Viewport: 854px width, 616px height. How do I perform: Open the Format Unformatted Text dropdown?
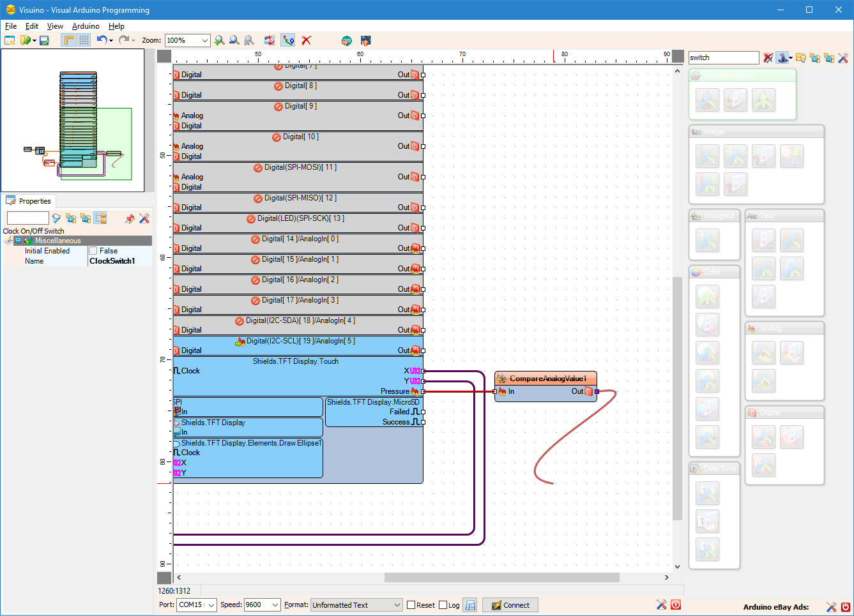click(397, 605)
